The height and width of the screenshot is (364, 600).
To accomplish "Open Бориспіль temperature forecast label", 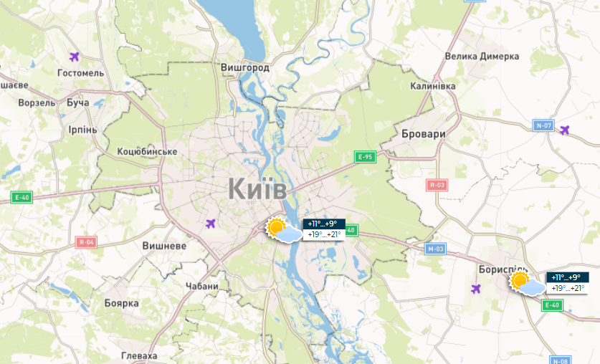I will pos(568,283).
